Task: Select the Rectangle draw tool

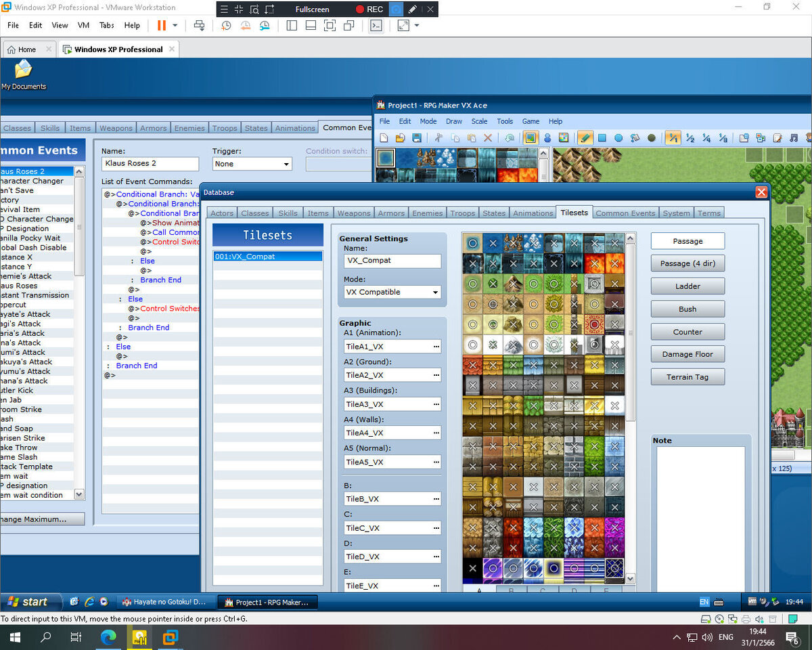Action: coord(602,137)
